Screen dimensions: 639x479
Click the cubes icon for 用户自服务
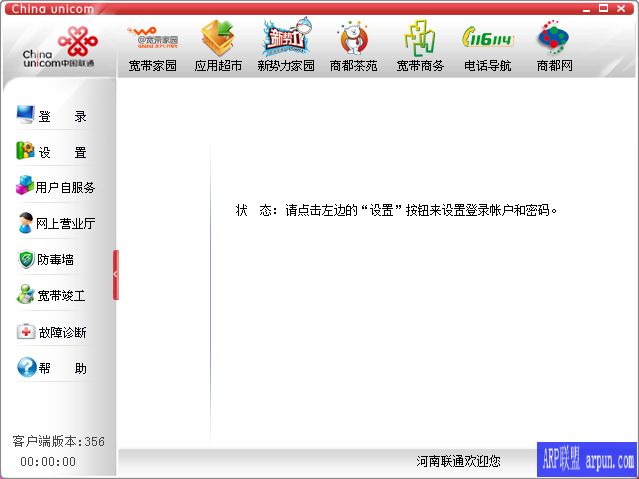pyautogui.click(x=25, y=185)
